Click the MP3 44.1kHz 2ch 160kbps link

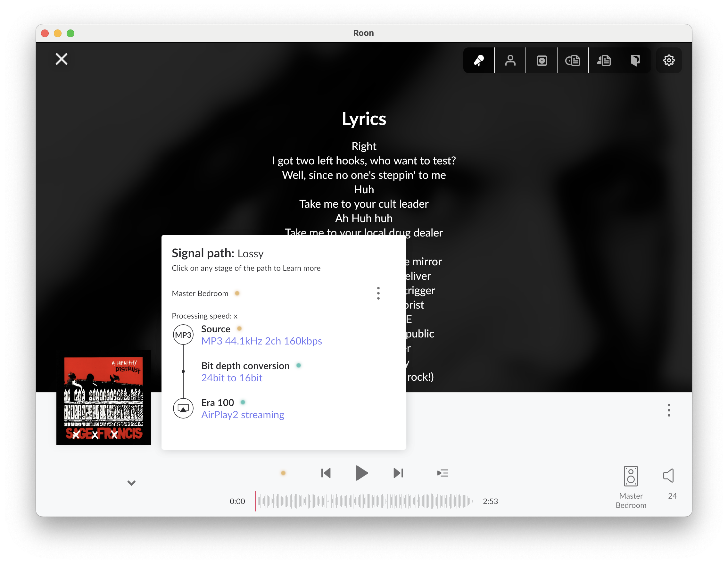coord(261,341)
